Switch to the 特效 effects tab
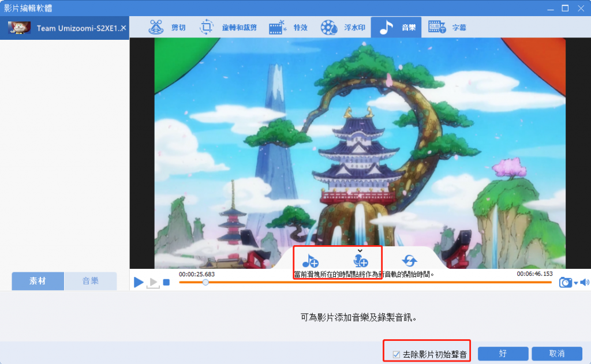 (289, 28)
